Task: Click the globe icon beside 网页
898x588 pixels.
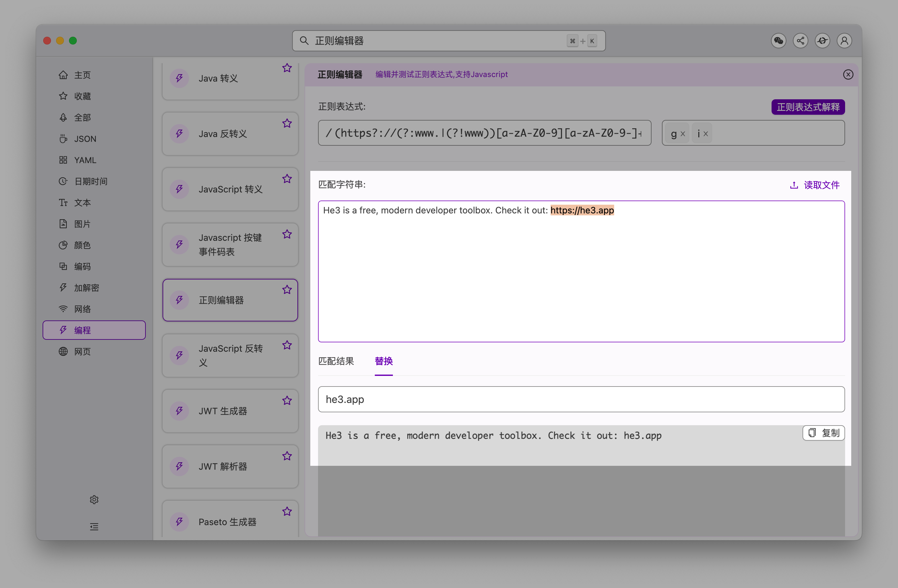Action: tap(63, 351)
